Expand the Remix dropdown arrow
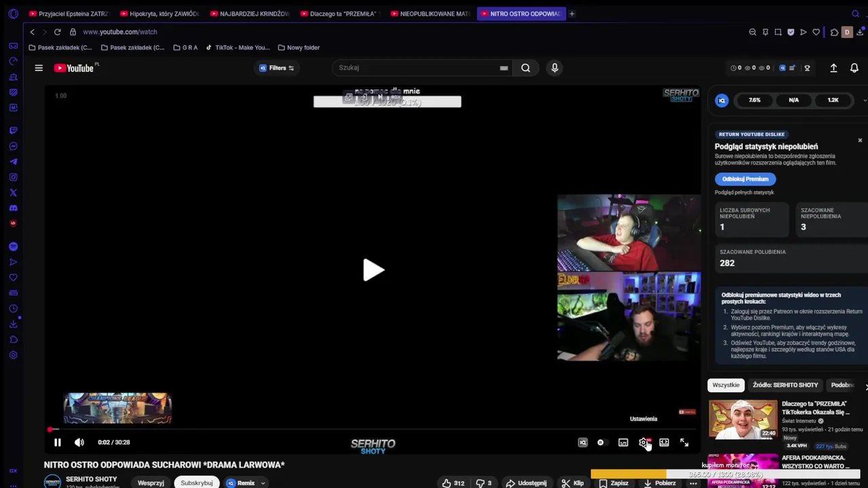868x488 pixels. point(262,483)
